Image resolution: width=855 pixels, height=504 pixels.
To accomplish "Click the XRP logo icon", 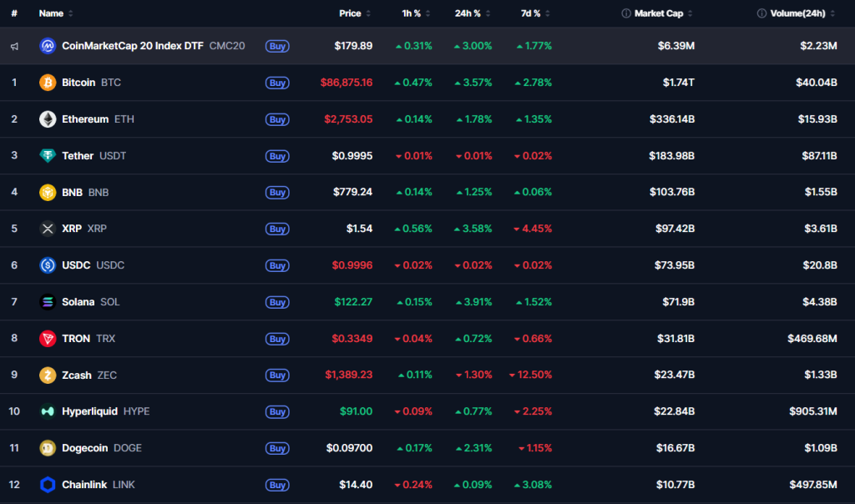I will point(48,229).
